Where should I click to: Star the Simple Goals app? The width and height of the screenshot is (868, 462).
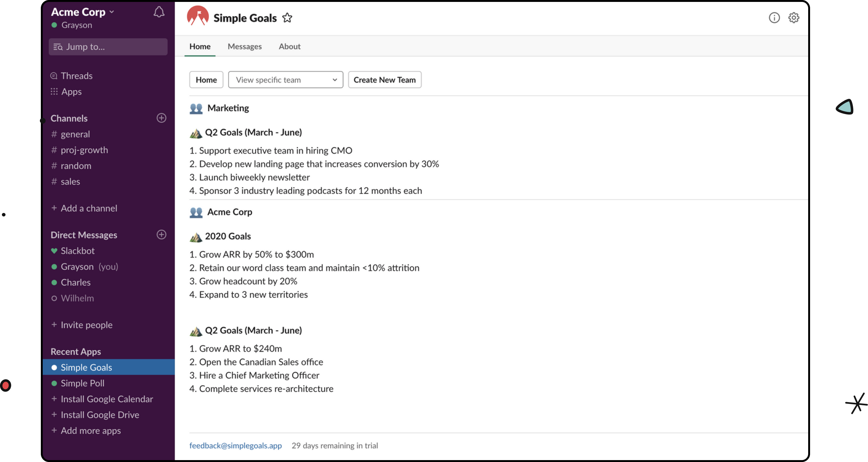287,17
